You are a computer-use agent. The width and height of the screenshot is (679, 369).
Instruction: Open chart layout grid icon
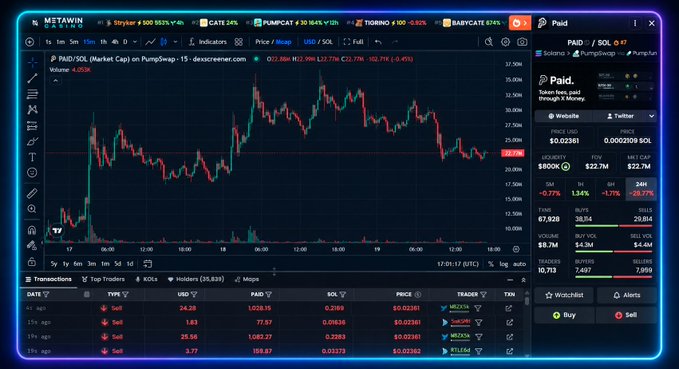click(x=239, y=42)
